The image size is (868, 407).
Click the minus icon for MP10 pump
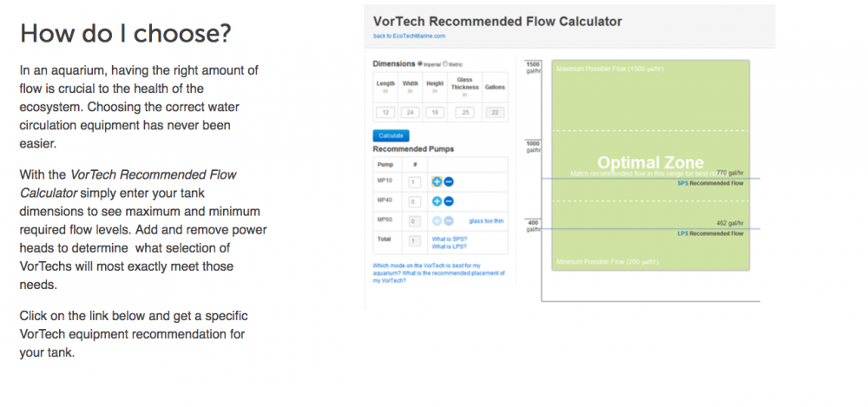(448, 181)
